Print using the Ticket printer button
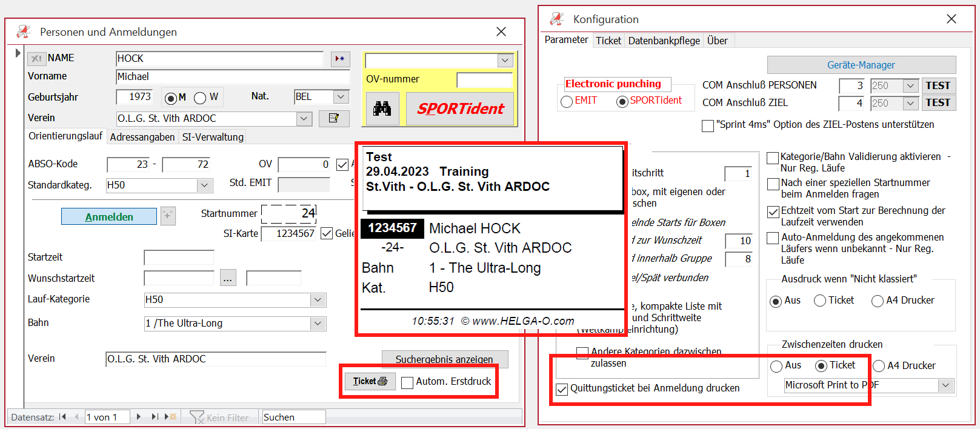The image size is (980, 429). [x=370, y=381]
